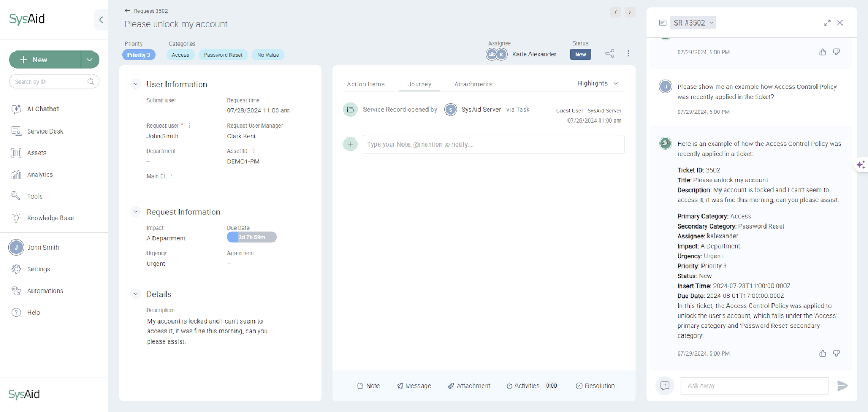The height and width of the screenshot is (412, 868).
Task: Click the Message action in bottom bar
Action: (414, 386)
